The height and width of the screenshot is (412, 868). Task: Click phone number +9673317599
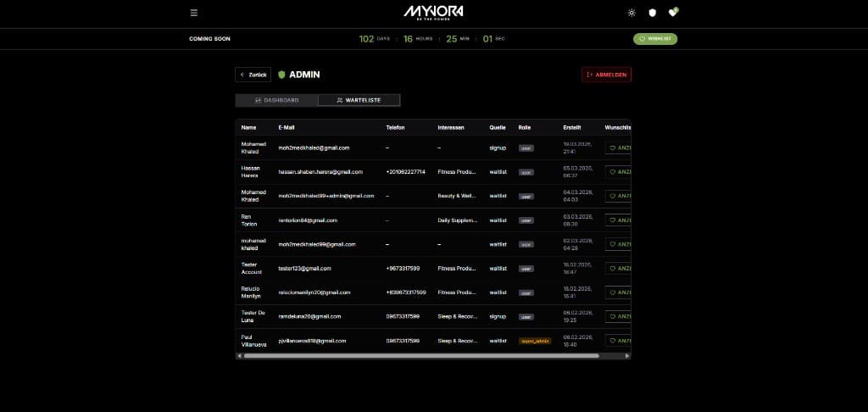[x=403, y=268]
